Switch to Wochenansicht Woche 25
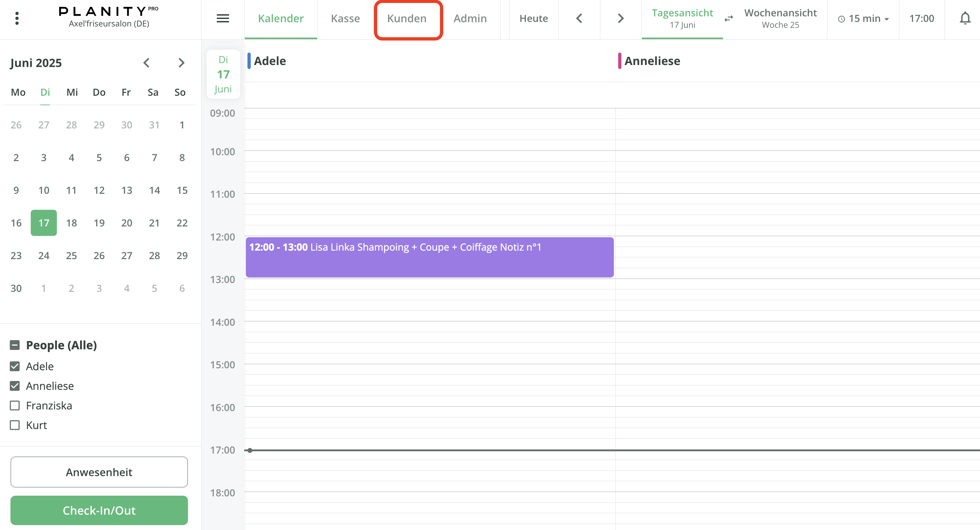The image size is (980, 530). 780,18
